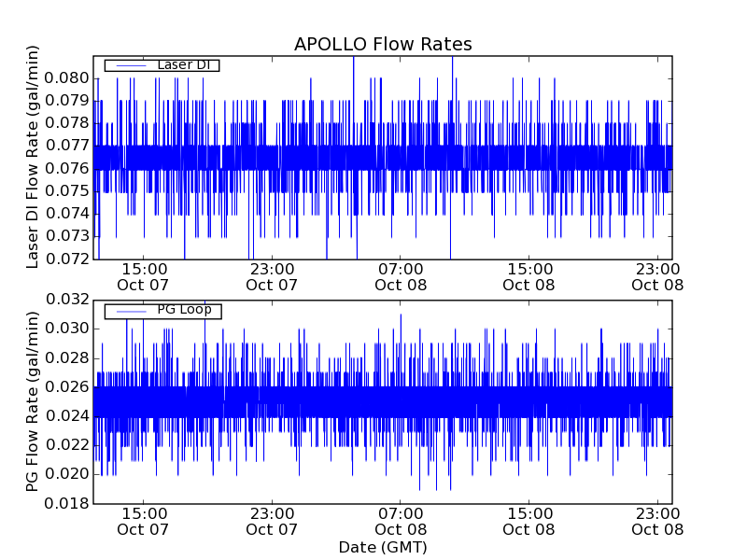Screen dimensions: 747x560
Task: Click the 0.032 y-axis tick label
Action: click(67, 300)
